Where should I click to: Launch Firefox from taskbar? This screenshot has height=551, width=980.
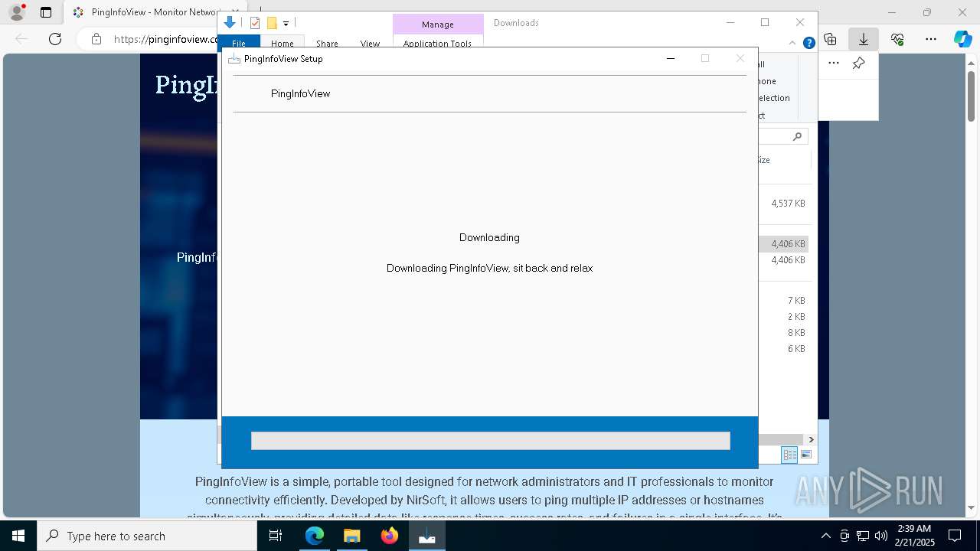pyautogui.click(x=390, y=536)
